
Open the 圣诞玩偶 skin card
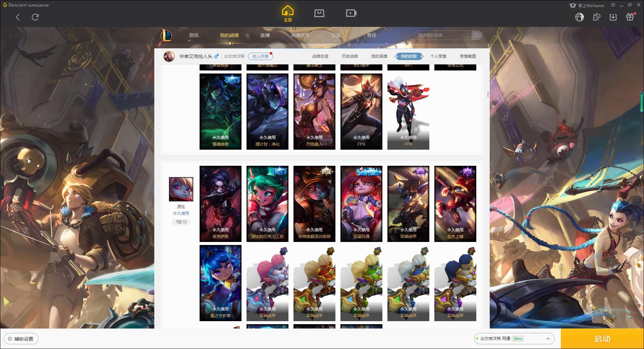tap(361, 204)
